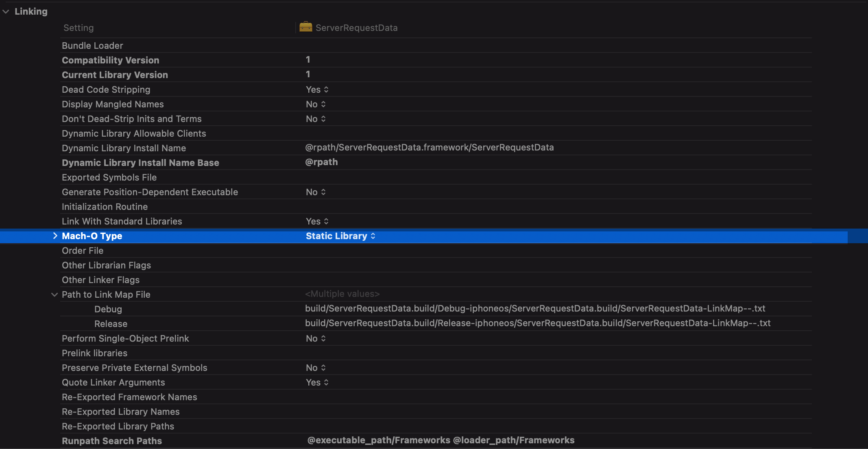The width and height of the screenshot is (868, 449).
Task: Open Perform Single-Object Prelink popup
Action: point(316,338)
